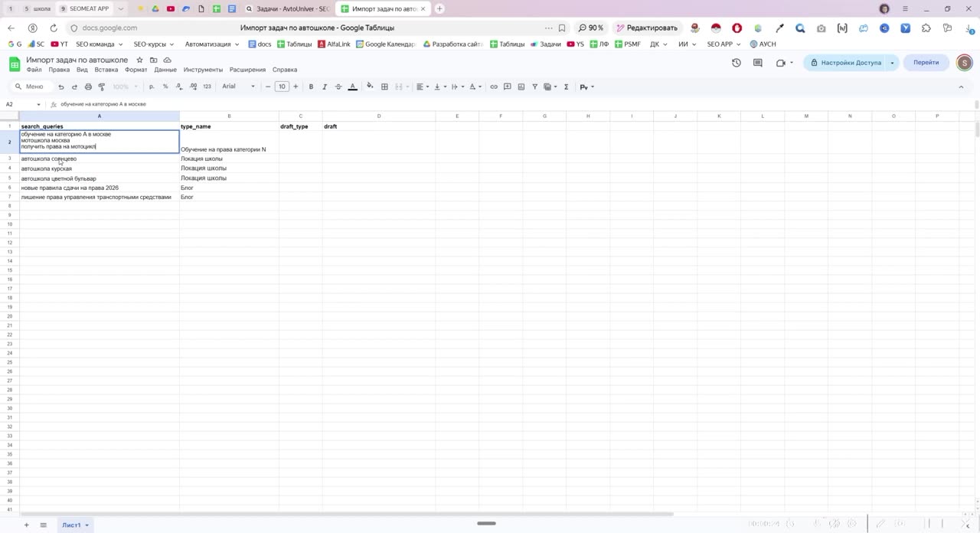Show the all sheets list icon
This screenshot has height=533, width=980.
click(44, 525)
